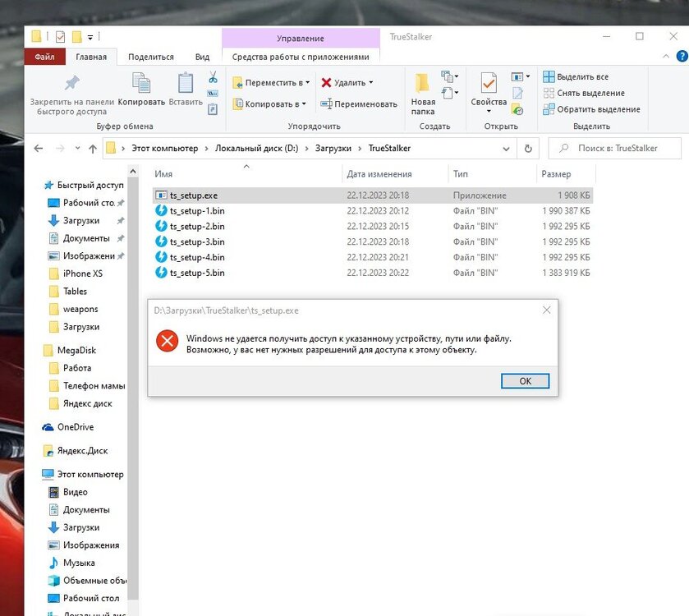Select ts_setup-4.bin in the file list

pos(373,257)
